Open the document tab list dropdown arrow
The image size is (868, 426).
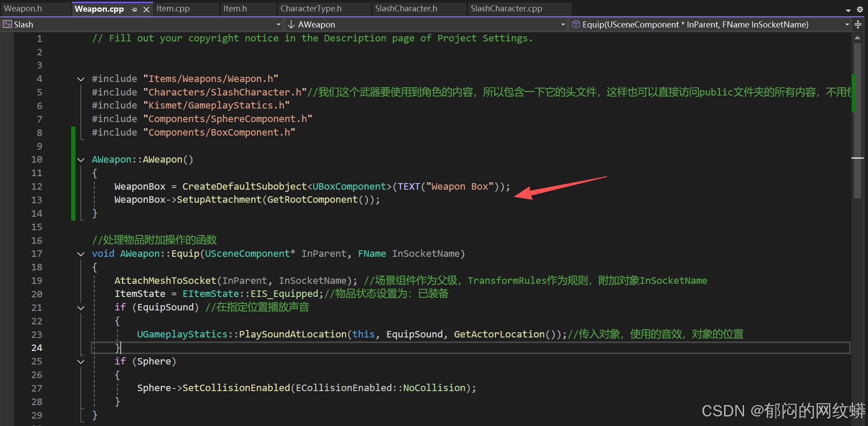tap(848, 10)
